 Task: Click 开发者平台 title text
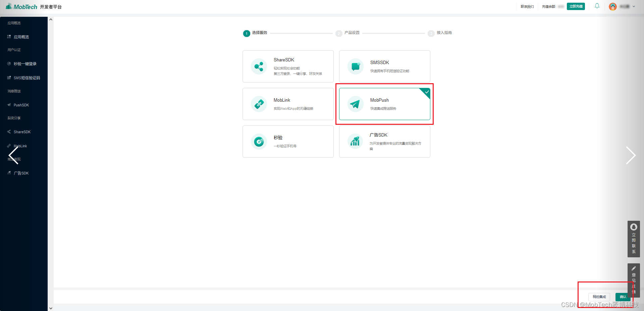pyautogui.click(x=51, y=7)
